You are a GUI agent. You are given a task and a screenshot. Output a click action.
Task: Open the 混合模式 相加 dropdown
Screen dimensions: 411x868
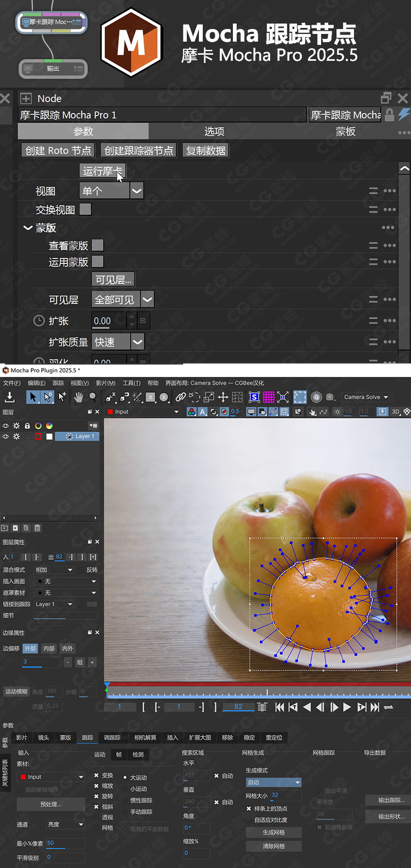point(54,570)
